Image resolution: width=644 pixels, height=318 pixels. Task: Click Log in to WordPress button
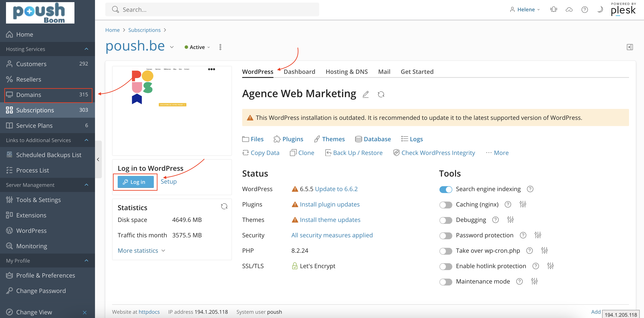click(135, 182)
